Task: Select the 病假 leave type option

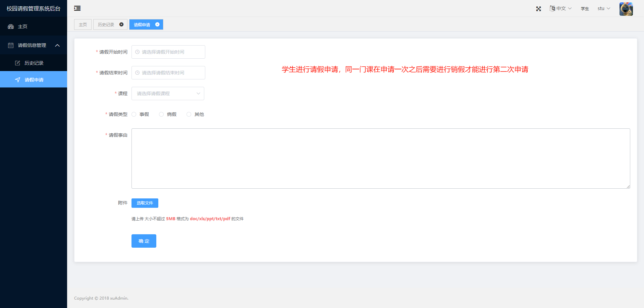Action: [161, 114]
